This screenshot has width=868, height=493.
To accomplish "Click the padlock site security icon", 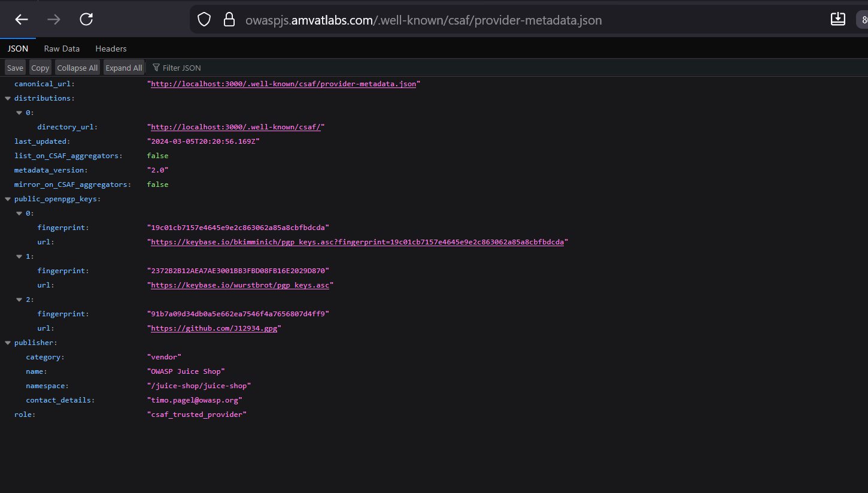I will [x=229, y=20].
